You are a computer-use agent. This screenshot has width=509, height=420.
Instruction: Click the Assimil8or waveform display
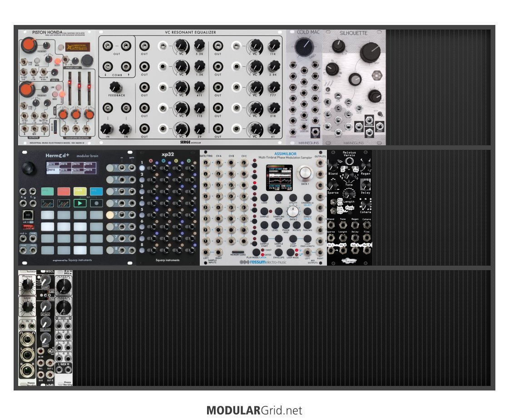pos(279,178)
